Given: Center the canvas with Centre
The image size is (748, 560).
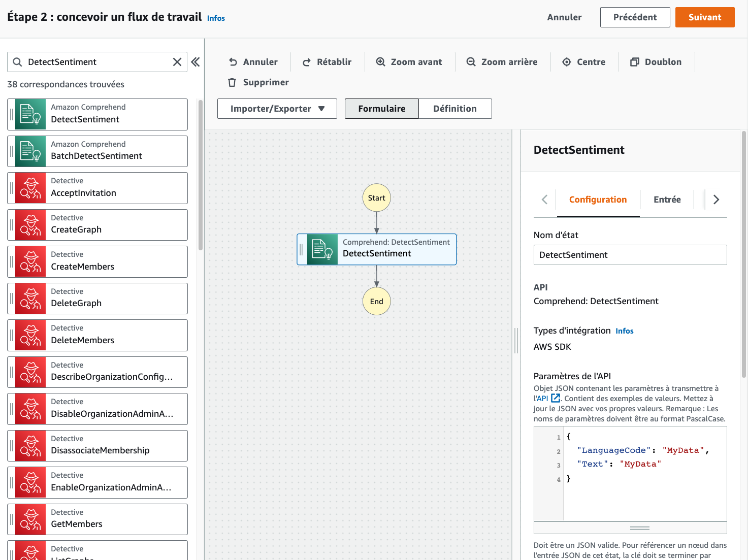Looking at the screenshot, I should (x=584, y=62).
